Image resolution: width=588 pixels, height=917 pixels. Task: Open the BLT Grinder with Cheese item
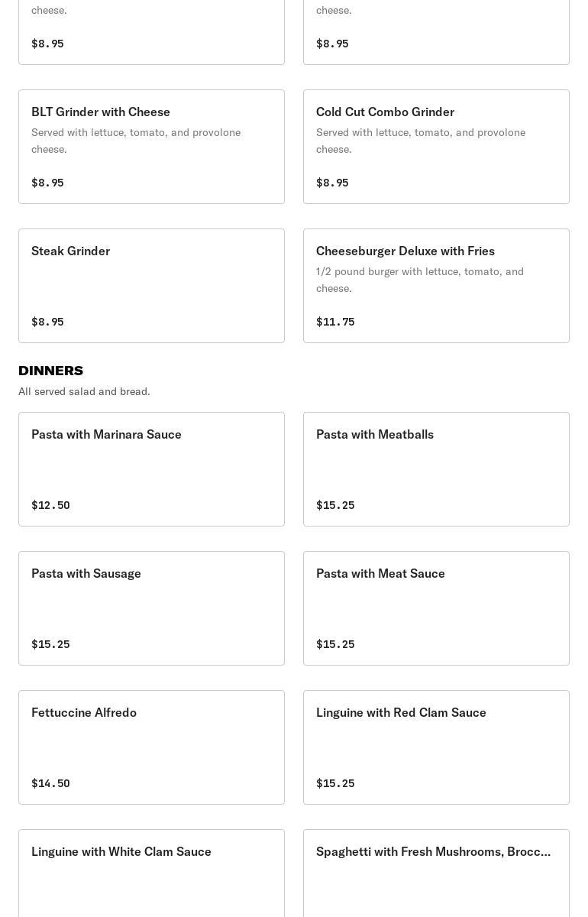tap(151, 147)
